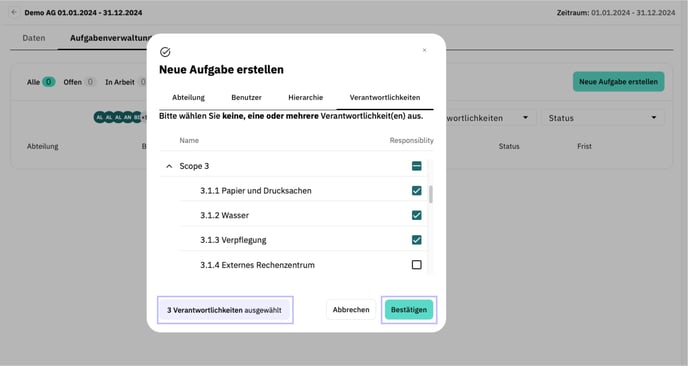
Task: Click the Abteilung column header in background table
Action: click(x=43, y=146)
